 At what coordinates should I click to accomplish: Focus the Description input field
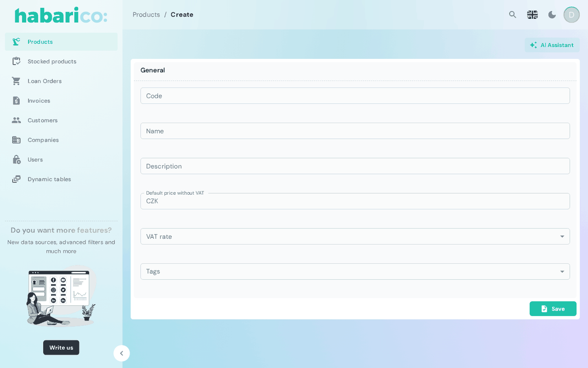tap(355, 166)
